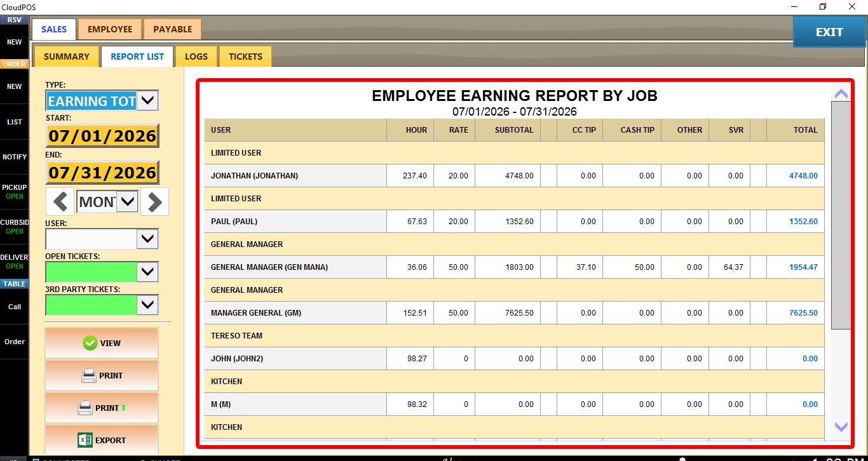
Task: Click GENERAL MANAGER (GEN MANA) row name
Action: [269, 267]
